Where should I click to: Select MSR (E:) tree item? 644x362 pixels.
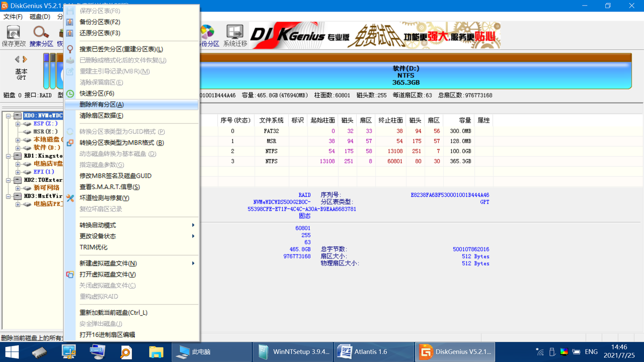point(46,132)
